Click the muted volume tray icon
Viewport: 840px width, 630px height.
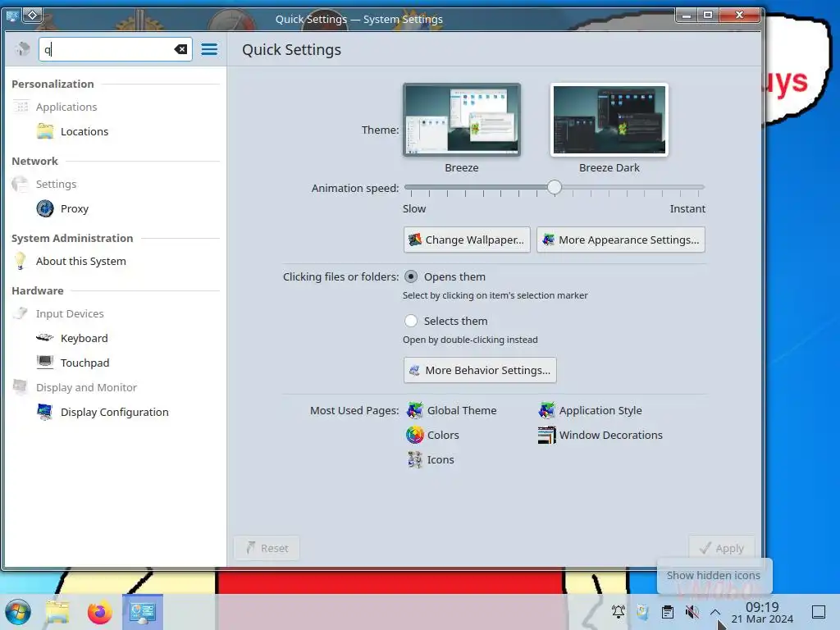click(692, 611)
